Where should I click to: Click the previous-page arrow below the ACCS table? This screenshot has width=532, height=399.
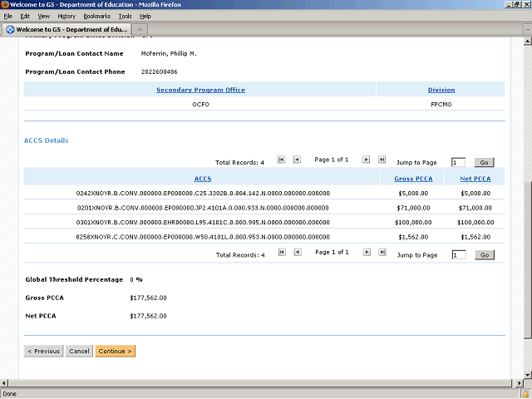(297, 252)
